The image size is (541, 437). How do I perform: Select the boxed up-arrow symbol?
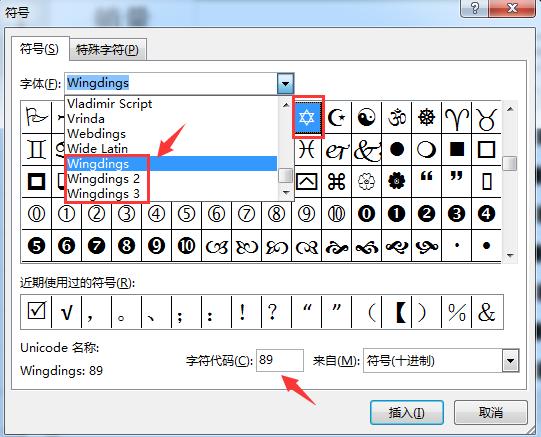(x=307, y=181)
